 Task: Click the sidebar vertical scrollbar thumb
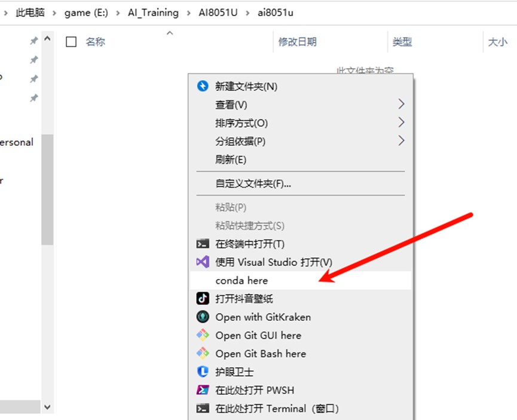[x=47, y=189]
